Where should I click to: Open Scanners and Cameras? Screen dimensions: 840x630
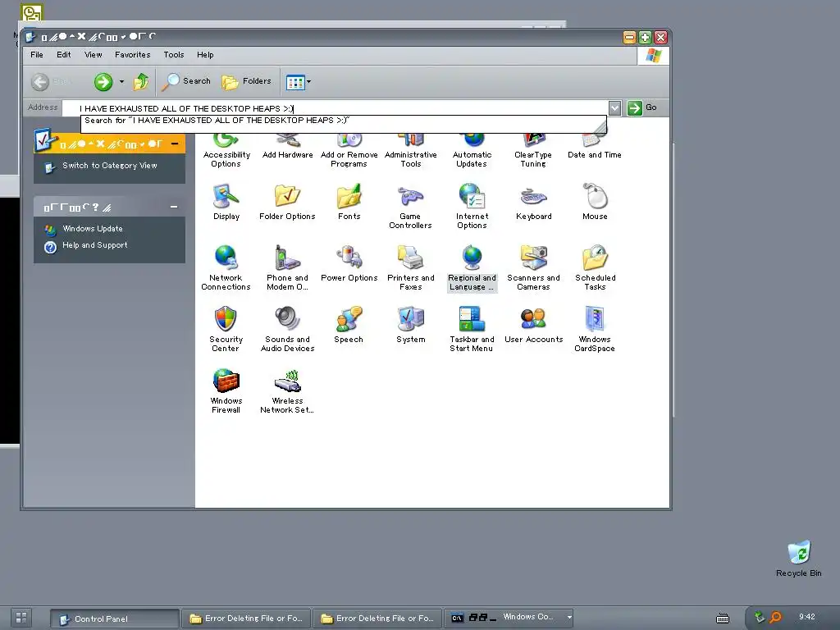pos(533,268)
